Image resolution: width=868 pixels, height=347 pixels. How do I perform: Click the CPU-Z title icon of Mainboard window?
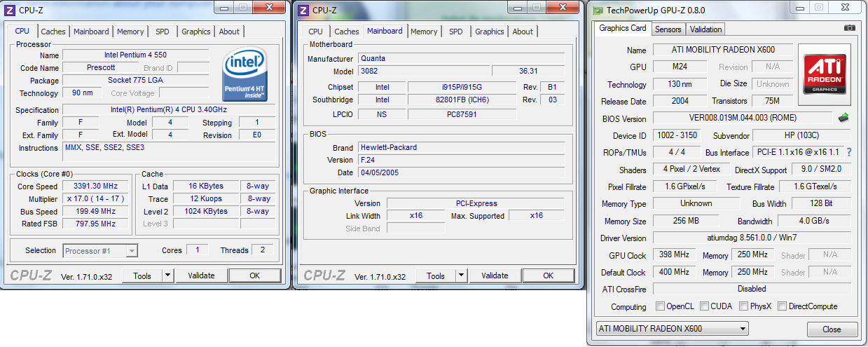(x=303, y=10)
